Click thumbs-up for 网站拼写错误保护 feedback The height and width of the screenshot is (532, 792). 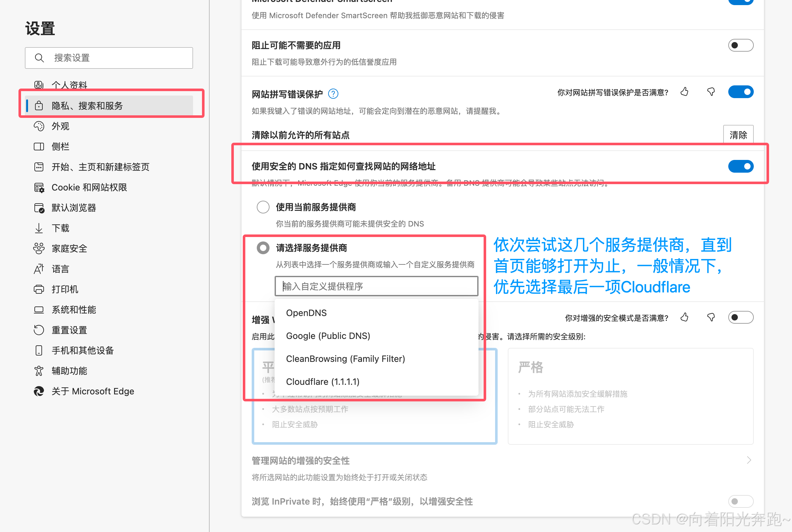coord(684,92)
